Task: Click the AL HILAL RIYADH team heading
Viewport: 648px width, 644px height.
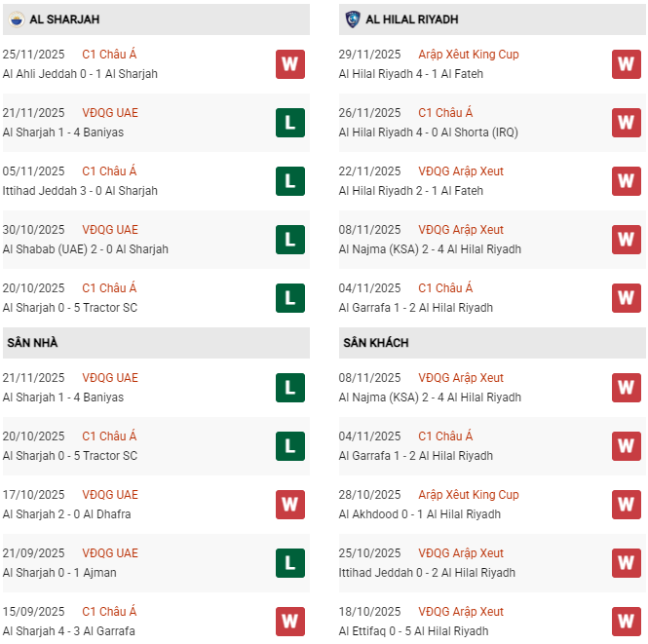Action: tap(412, 19)
